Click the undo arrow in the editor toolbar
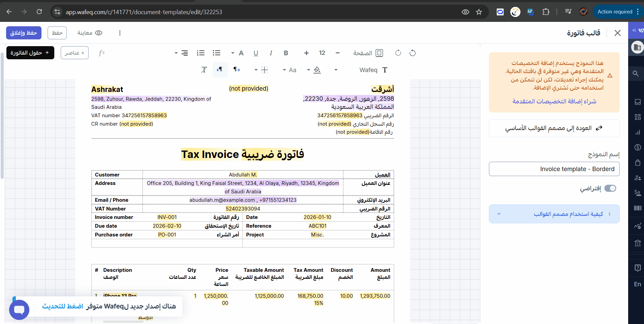Screen dimensions: 644x324 412,53
